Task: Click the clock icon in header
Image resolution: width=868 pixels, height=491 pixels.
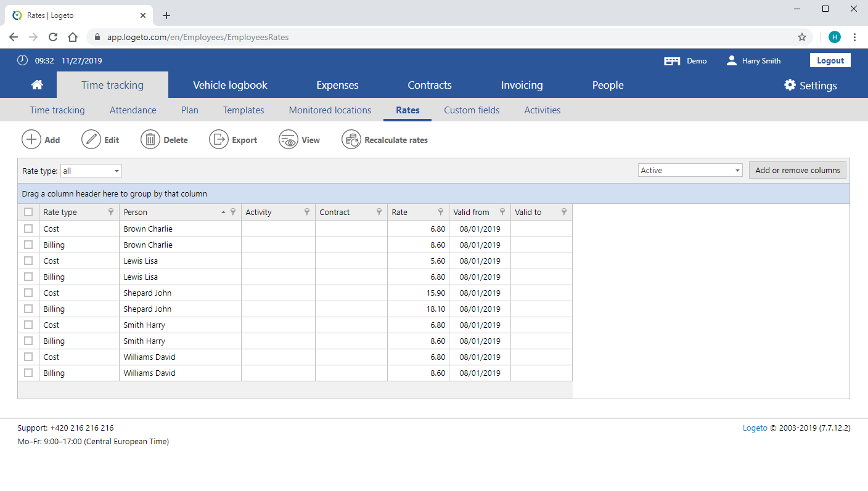Action: click(22, 60)
